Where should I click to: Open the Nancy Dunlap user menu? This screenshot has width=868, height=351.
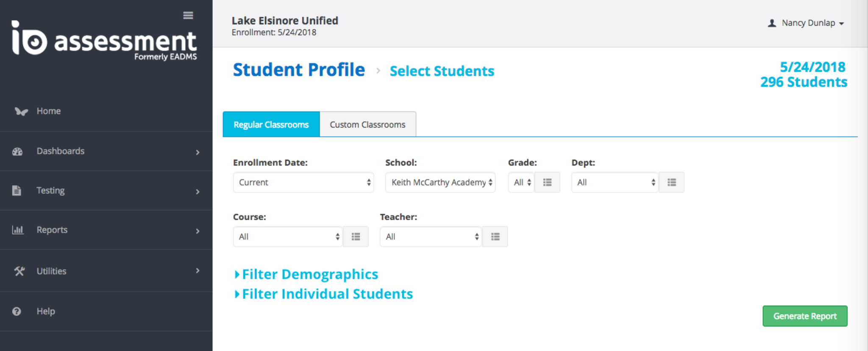(807, 23)
